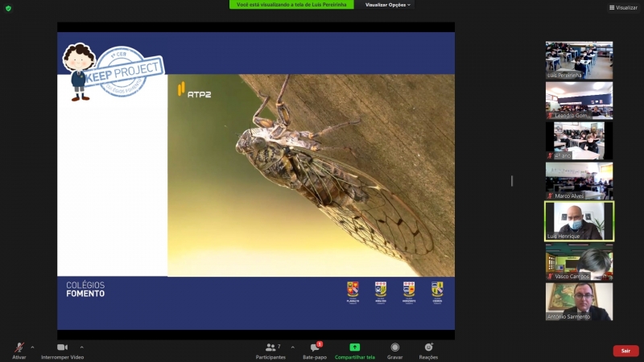Click the Keep Project stamp logo

(x=124, y=72)
